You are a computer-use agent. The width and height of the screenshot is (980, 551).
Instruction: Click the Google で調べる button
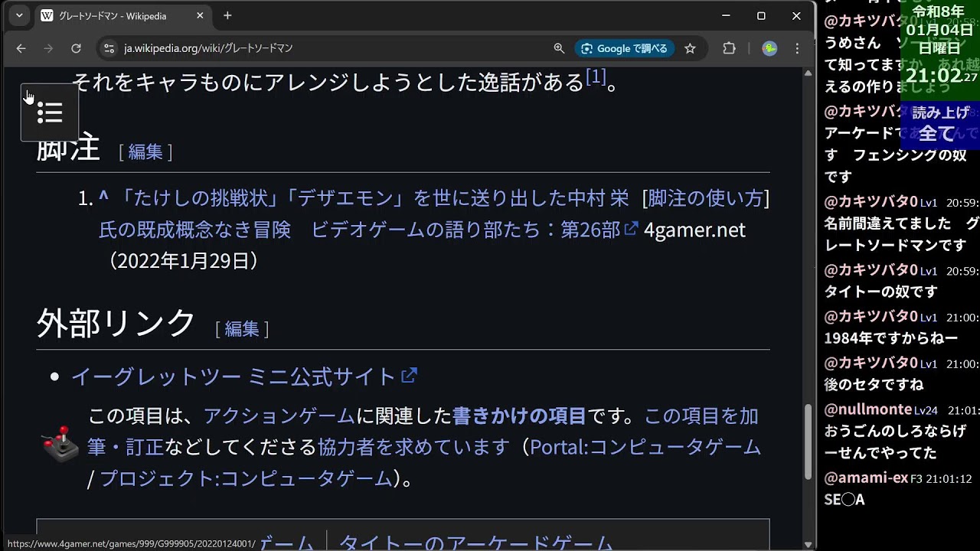click(x=625, y=48)
